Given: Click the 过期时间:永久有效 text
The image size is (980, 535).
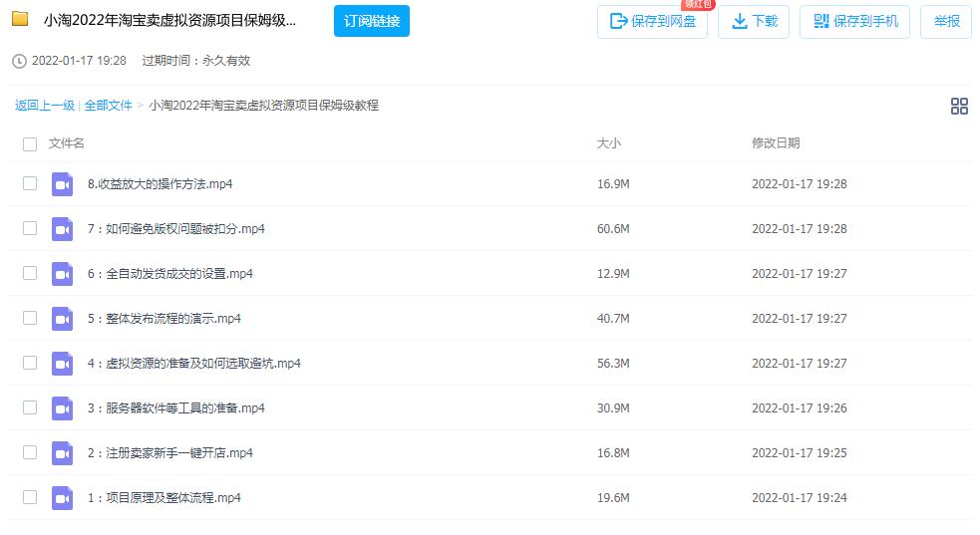Looking at the screenshot, I should tap(196, 61).
